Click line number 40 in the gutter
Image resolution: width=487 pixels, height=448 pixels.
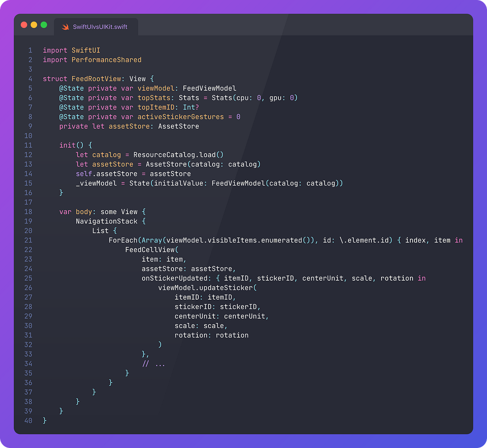28,421
